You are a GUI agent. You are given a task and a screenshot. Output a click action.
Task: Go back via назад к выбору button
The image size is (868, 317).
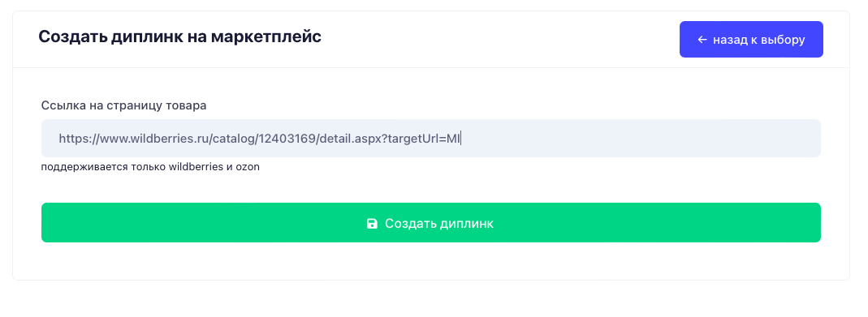pos(751,39)
